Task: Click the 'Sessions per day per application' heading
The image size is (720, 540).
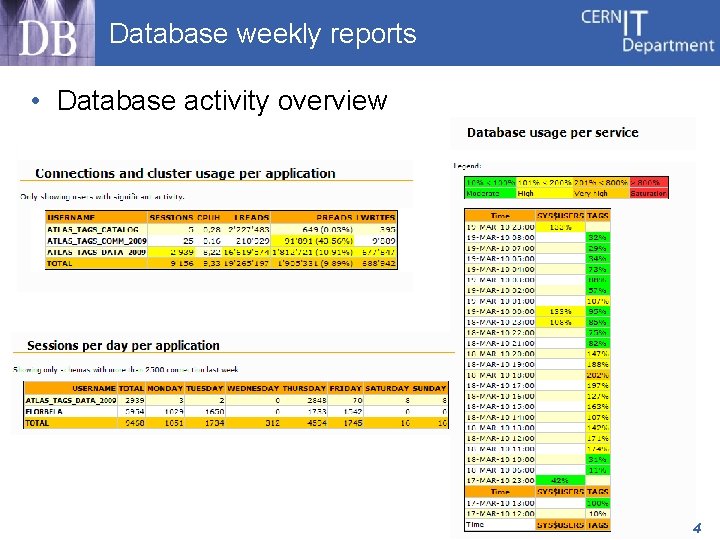Action: click(123, 345)
